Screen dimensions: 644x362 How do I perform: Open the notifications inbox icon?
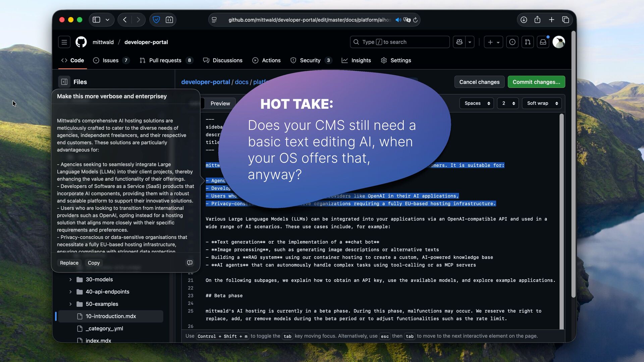[x=543, y=42]
